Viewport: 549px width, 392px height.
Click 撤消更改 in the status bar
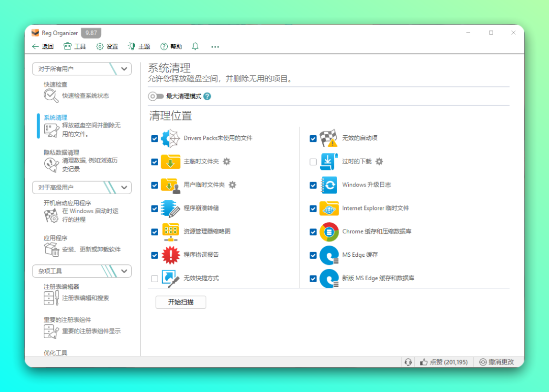pyautogui.click(x=497, y=362)
